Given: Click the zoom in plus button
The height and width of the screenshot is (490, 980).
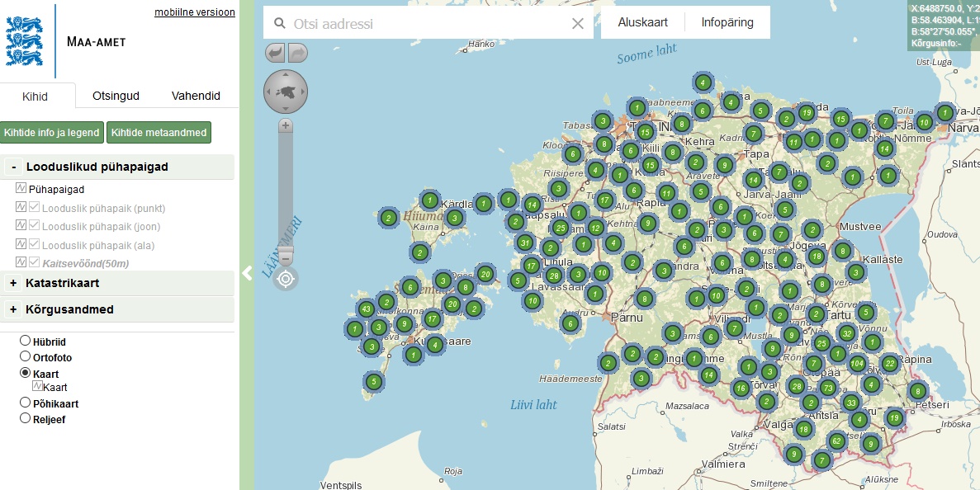Looking at the screenshot, I should click(286, 125).
